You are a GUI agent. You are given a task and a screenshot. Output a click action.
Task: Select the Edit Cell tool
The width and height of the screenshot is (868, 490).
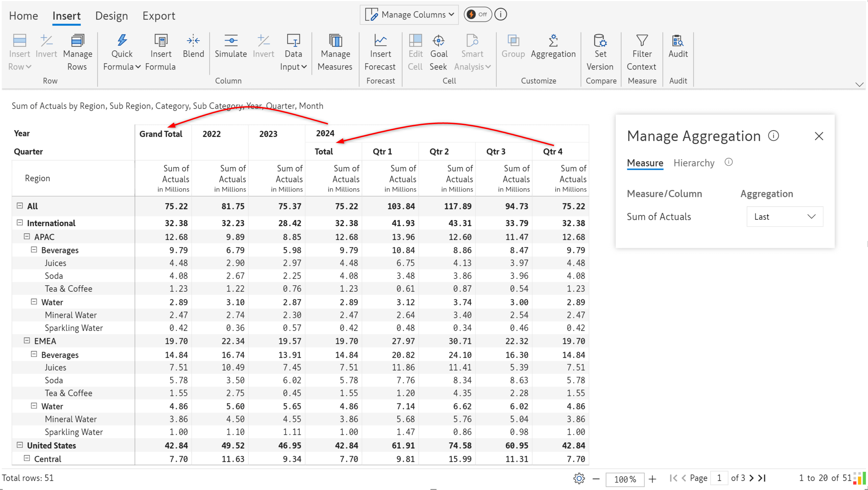(415, 52)
